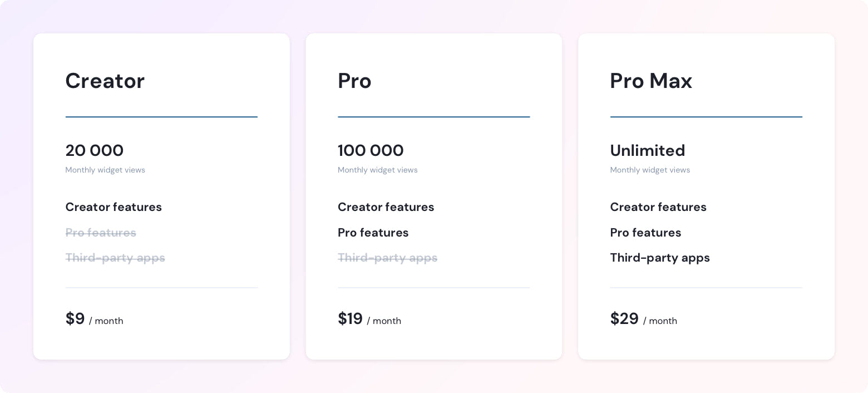Viewport: 868px width, 393px height.
Task: Click Monthly widget views label under Unlimited
Action: pos(650,170)
